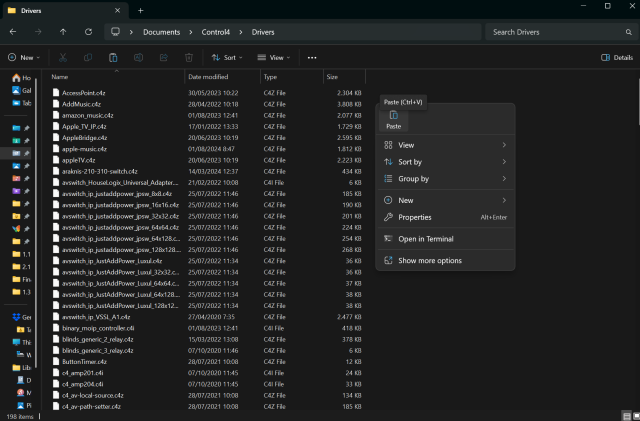
Task: Select the file apple-music.c4z
Action: point(84,149)
